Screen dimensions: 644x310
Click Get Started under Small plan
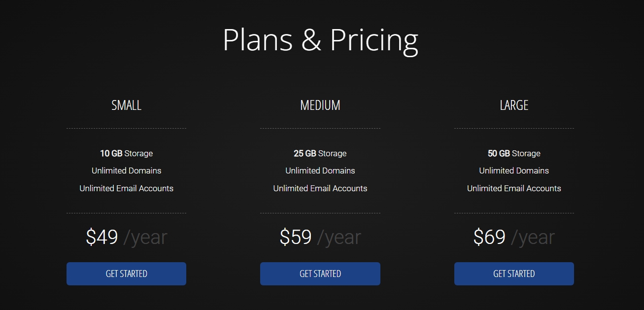coord(126,274)
